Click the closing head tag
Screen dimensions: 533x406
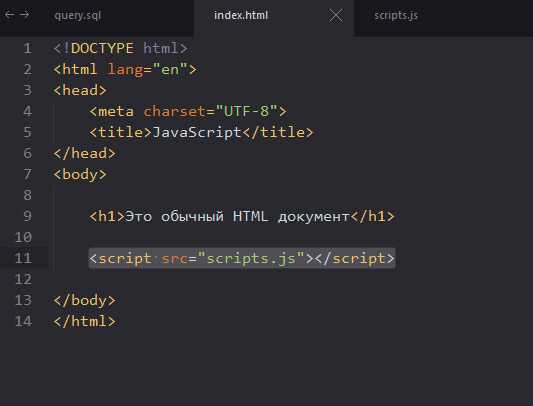pos(85,153)
